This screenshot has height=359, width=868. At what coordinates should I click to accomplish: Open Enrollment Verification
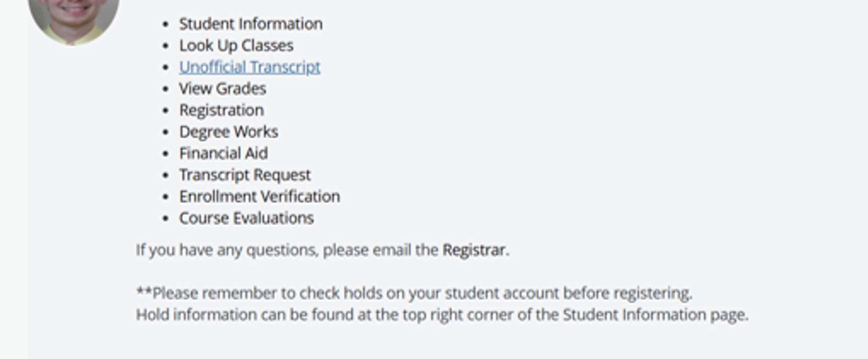click(x=260, y=196)
